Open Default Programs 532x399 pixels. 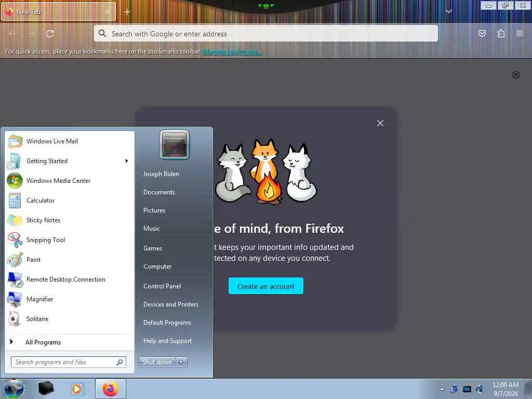click(167, 323)
